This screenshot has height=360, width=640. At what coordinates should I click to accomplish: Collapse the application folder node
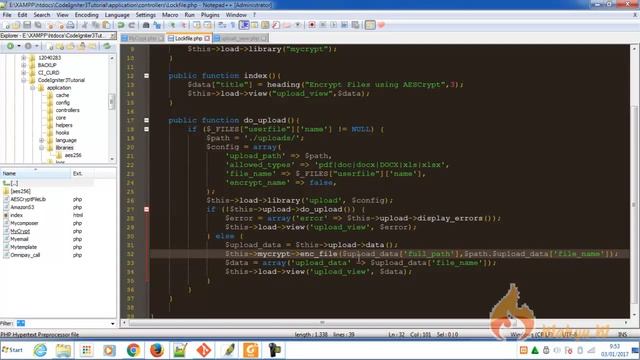(x=33, y=88)
